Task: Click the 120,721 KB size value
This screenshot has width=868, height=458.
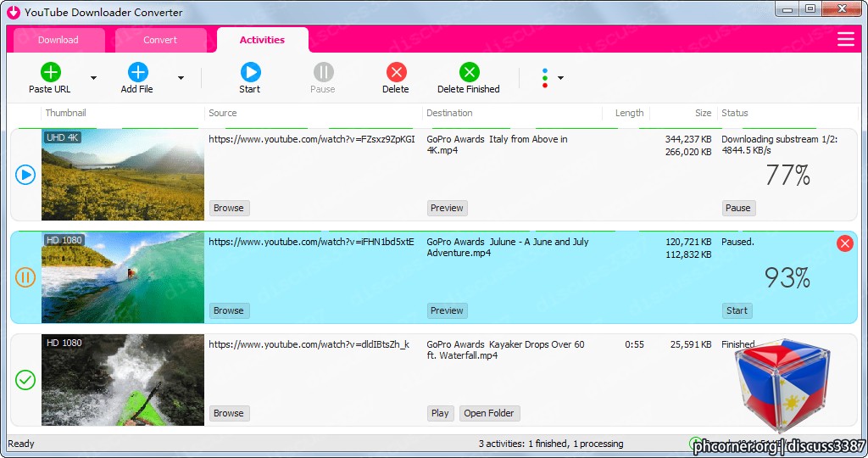Action: pos(688,242)
